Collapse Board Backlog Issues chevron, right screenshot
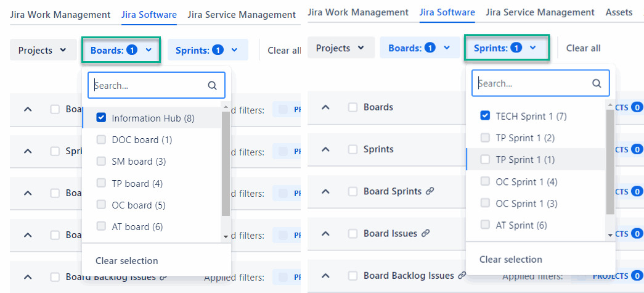Screen dimensions: 644x293 point(325,276)
